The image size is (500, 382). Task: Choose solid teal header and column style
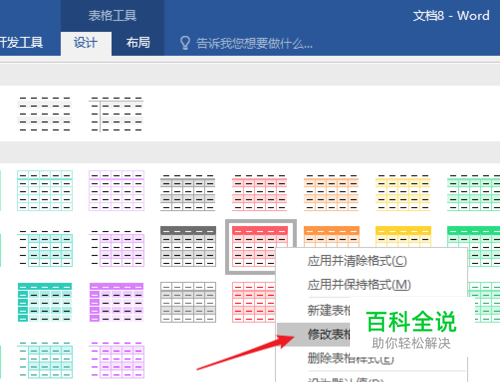45,302
